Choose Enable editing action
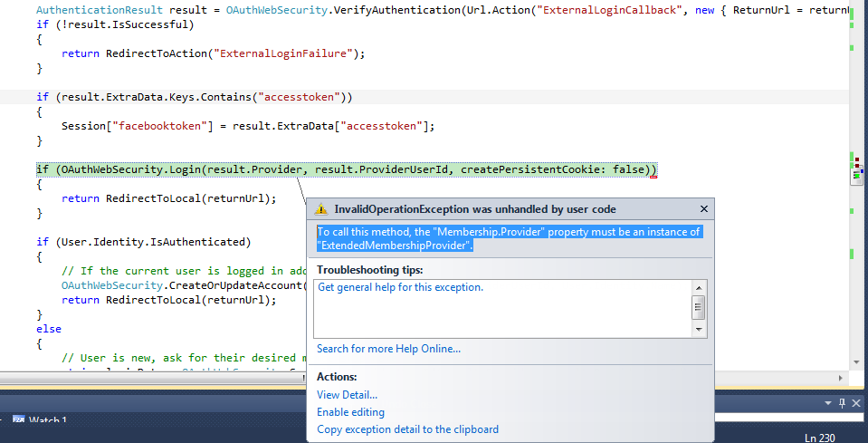Screen dimensions: 868x443 (350, 412)
